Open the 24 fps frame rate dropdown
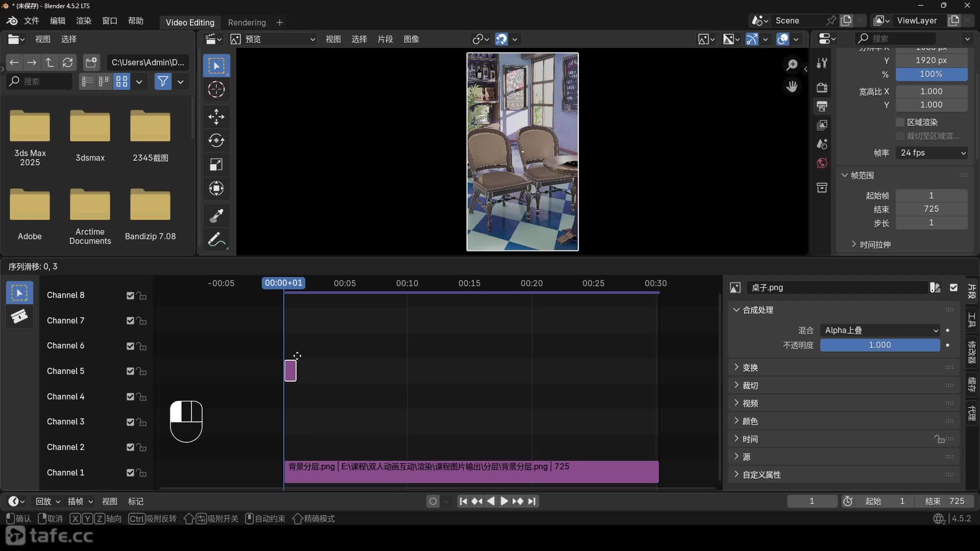Viewport: 980px width, 551px height. pyautogui.click(x=932, y=153)
